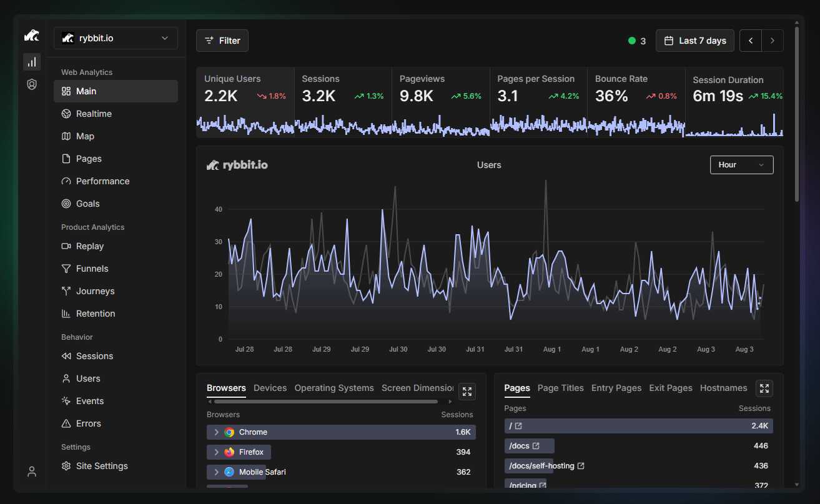Click the analytics bar chart icon in left rail

pos(32,62)
